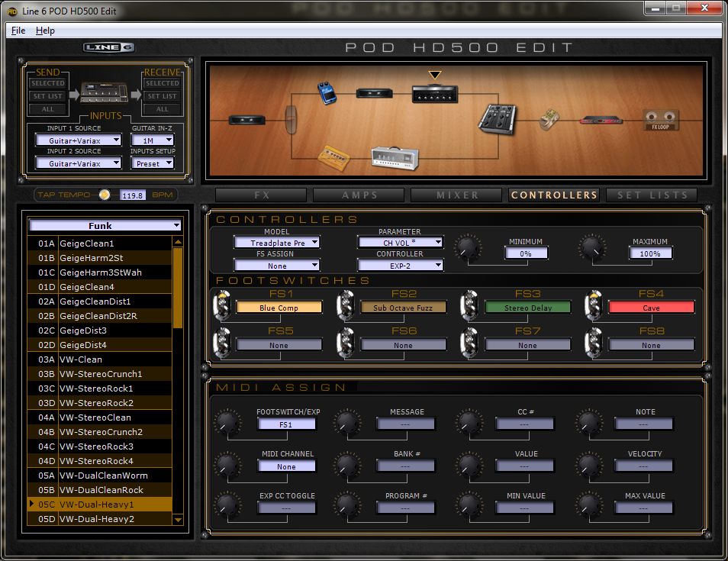The height and width of the screenshot is (561, 728).
Task: Click the red Cave FS4 assignment swatch
Action: 652,308
